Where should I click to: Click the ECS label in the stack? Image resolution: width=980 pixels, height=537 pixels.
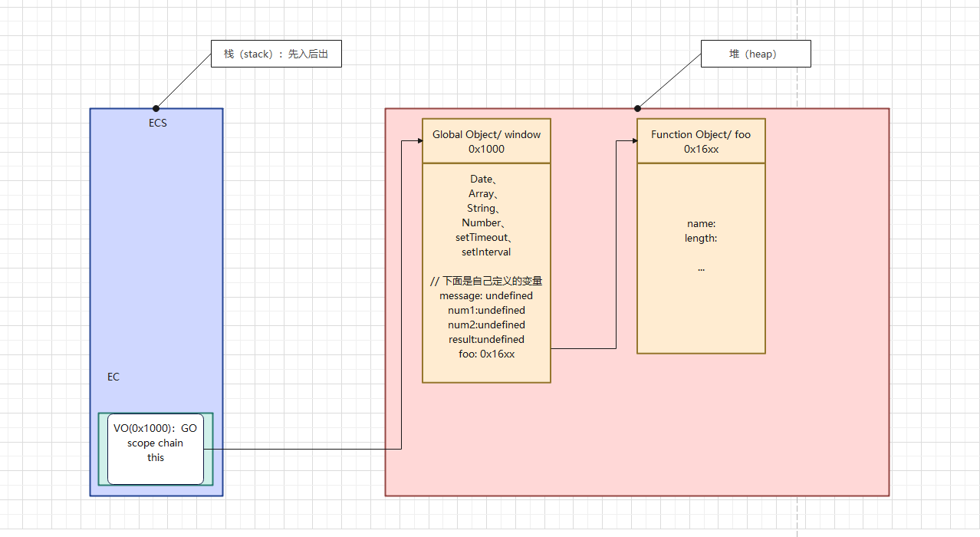pyautogui.click(x=157, y=123)
